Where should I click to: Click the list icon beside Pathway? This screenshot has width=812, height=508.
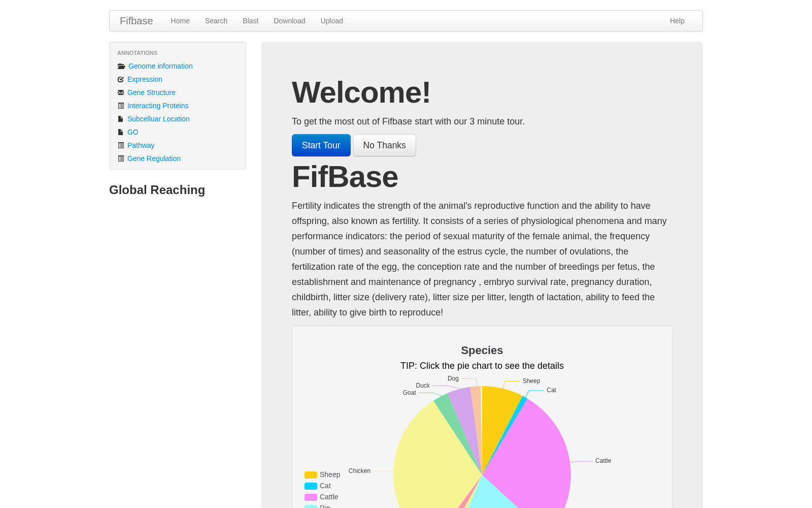[x=121, y=145]
